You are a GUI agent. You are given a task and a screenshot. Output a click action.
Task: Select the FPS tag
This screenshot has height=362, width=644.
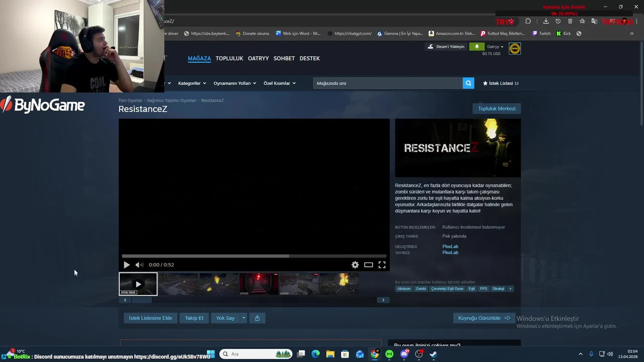(484, 289)
